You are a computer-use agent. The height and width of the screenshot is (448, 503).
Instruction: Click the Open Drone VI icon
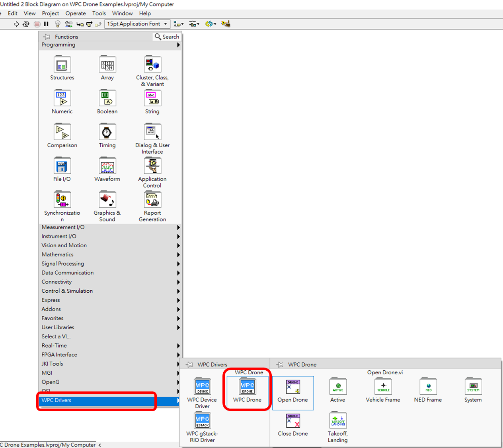click(x=293, y=387)
